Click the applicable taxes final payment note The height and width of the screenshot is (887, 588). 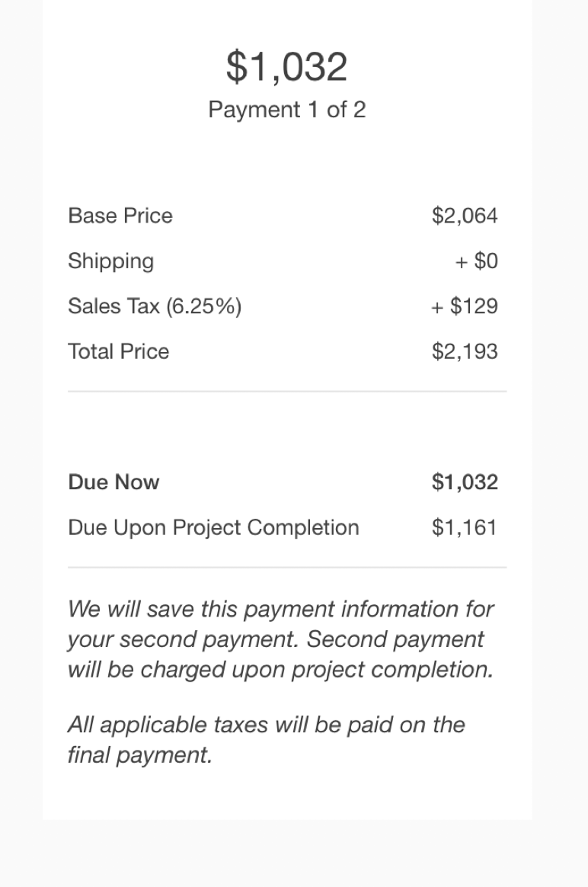pyautogui.click(x=266, y=740)
